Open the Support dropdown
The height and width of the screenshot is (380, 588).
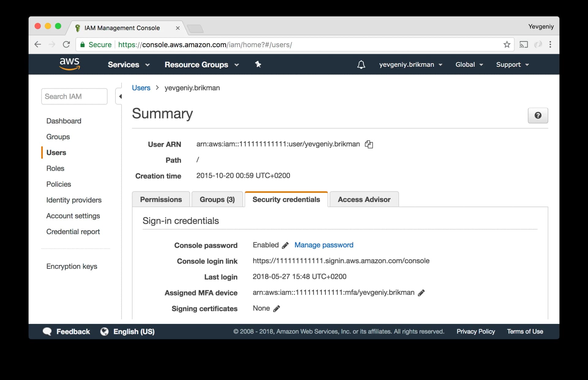[513, 65]
